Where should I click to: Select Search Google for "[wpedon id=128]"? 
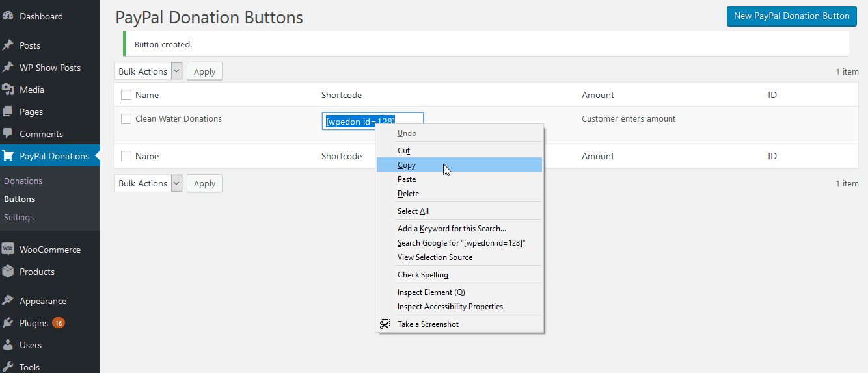(x=459, y=243)
